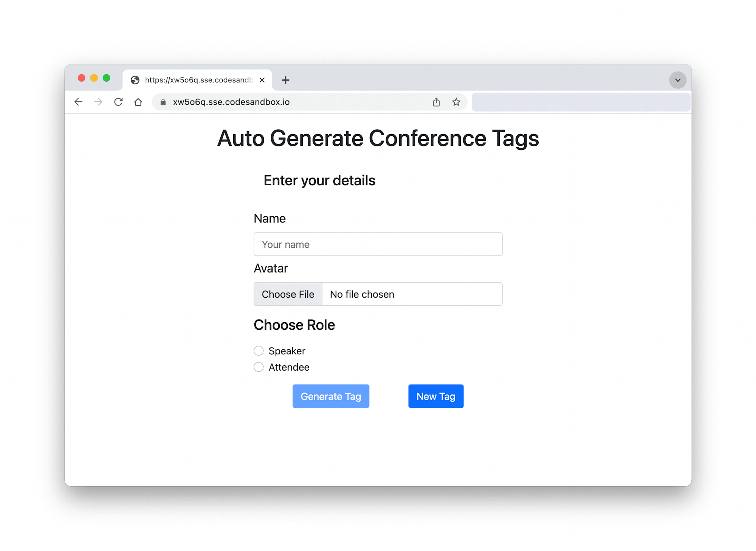The width and height of the screenshot is (756, 551).
Task: Click the Choose File button
Action: pos(288,294)
